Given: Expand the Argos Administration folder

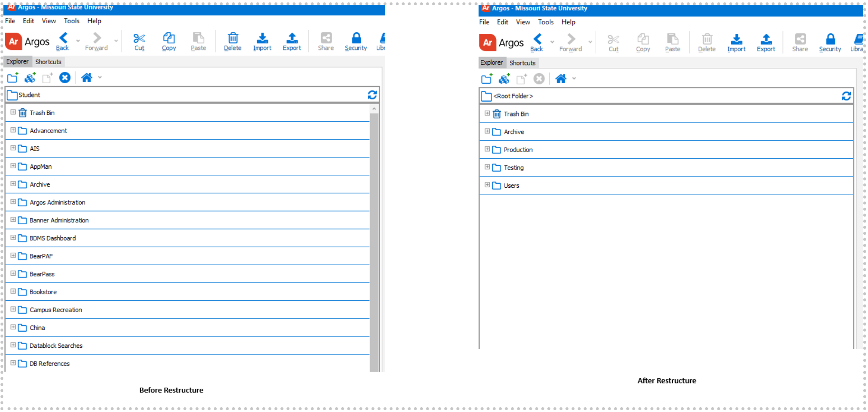Looking at the screenshot, I should [13, 202].
